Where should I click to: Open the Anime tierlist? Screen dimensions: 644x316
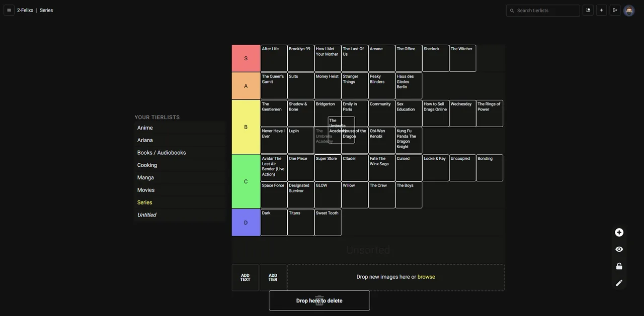(x=180, y=128)
